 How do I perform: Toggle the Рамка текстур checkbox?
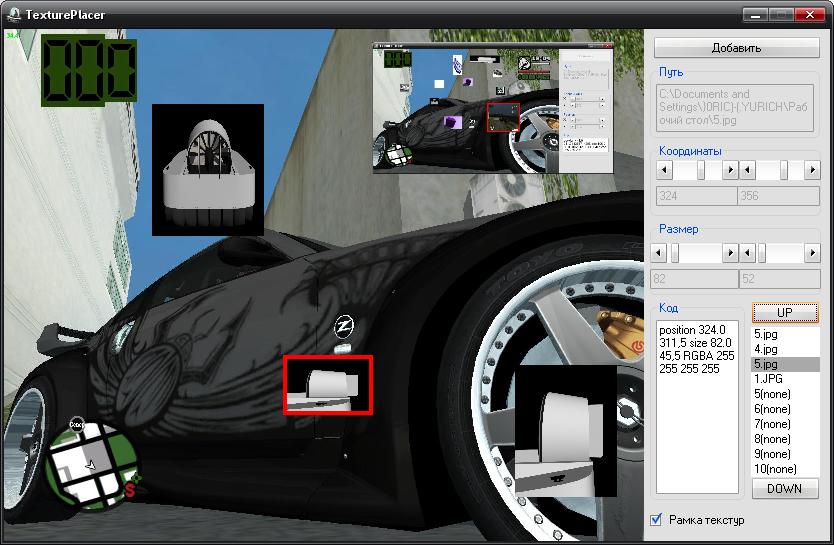(x=656, y=519)
